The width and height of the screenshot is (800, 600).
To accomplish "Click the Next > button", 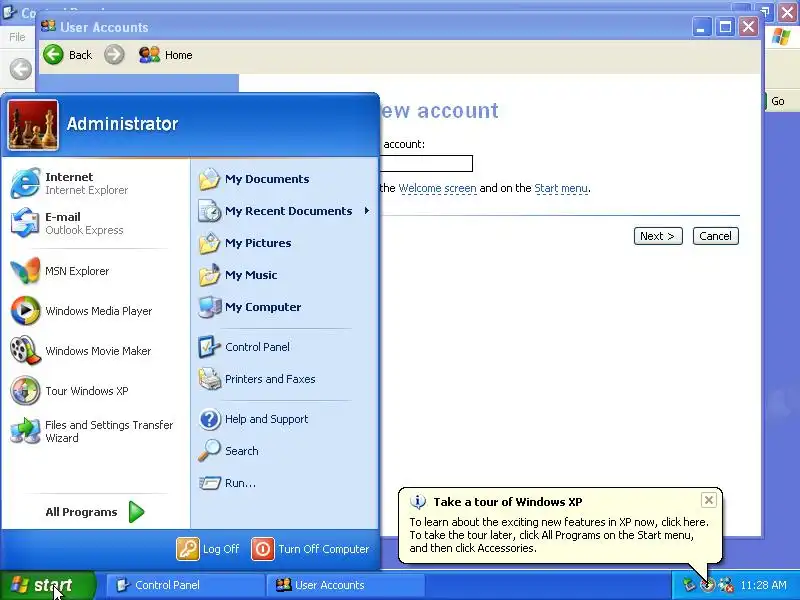I will coord(658,236).
